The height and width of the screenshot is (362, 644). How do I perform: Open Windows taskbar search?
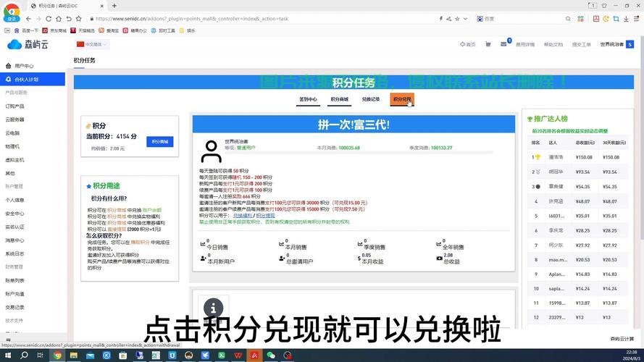24,355
